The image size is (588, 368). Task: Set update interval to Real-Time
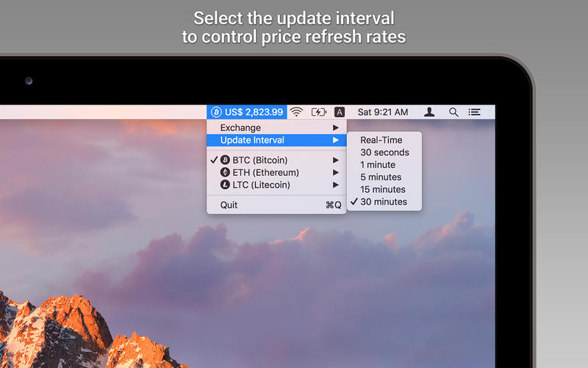381,140
